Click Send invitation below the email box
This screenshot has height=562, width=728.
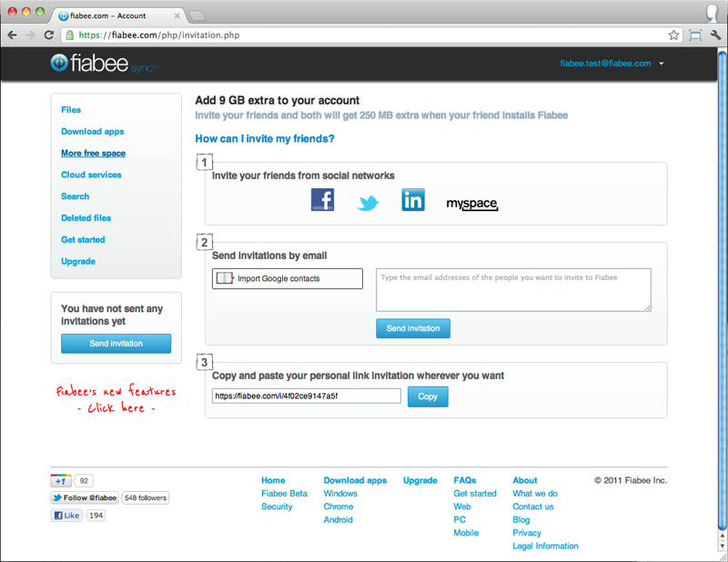[413, 328]
